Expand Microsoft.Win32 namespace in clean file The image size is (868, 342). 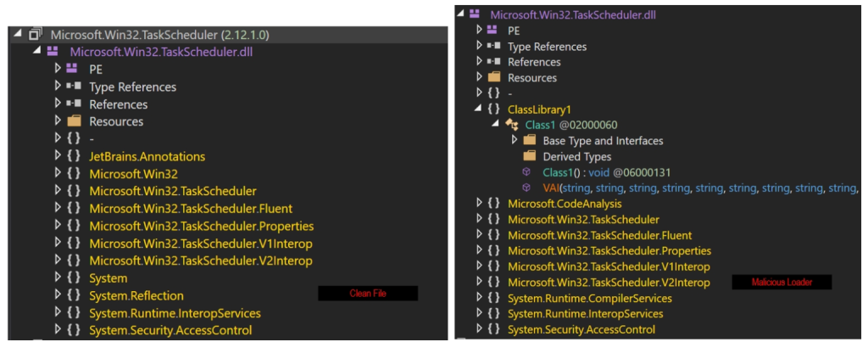[x=58, y=173]
